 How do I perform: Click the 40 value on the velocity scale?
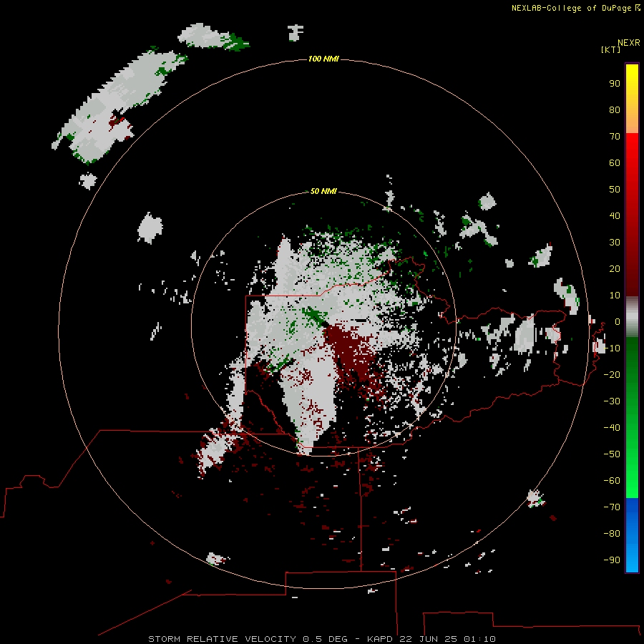[615, 216]
